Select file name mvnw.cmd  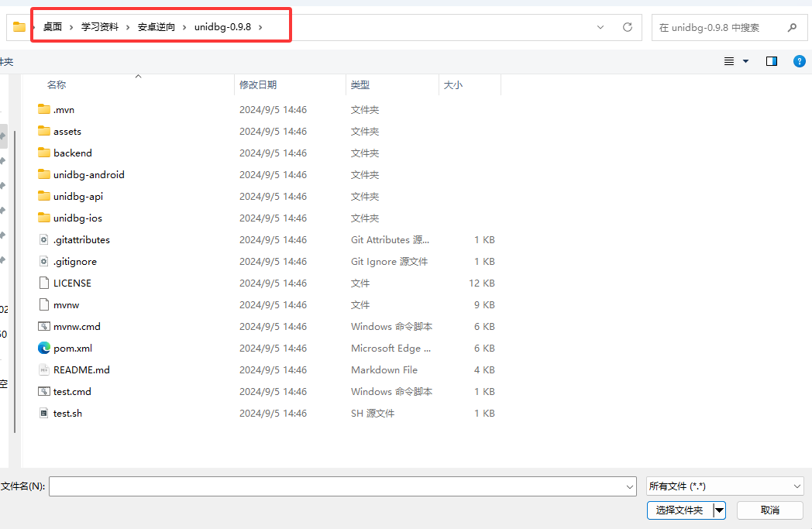pyautogui.click(x=77, y=327)
